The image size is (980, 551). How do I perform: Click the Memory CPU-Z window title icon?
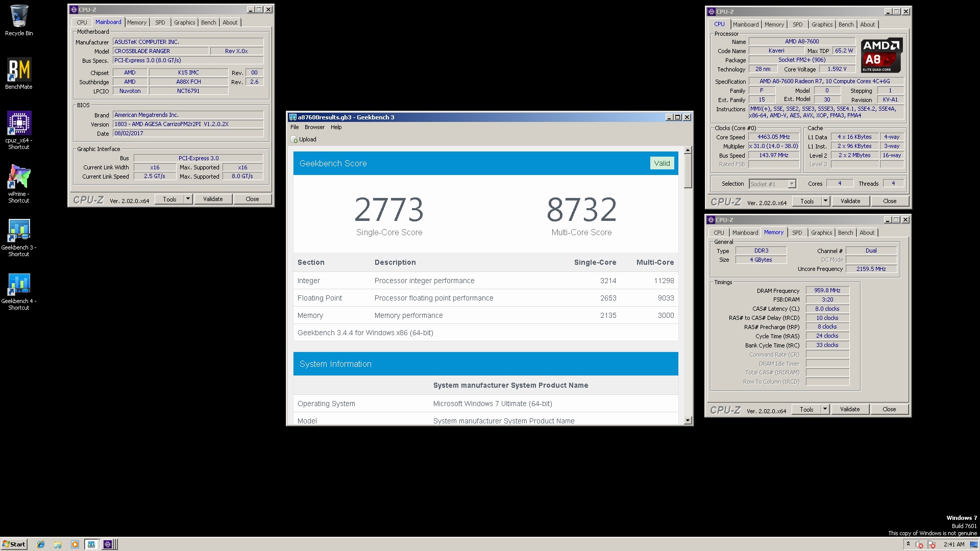711,220
